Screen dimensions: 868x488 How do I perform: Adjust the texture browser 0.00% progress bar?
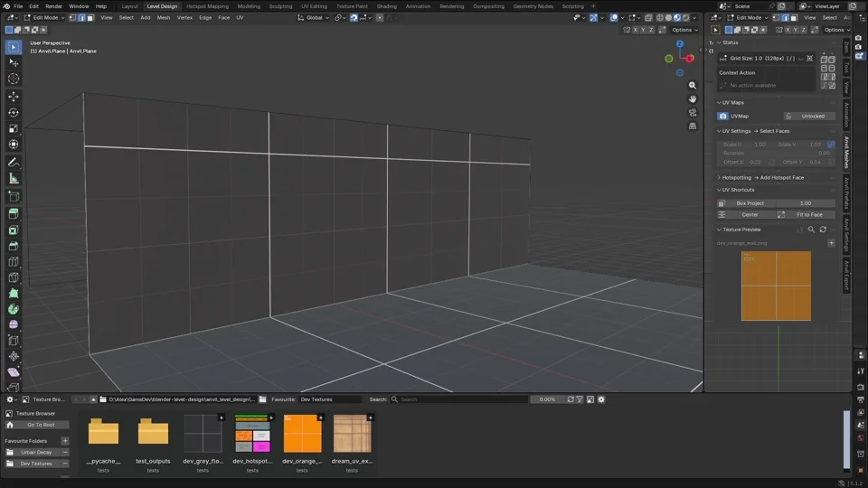tap(547, 399)
